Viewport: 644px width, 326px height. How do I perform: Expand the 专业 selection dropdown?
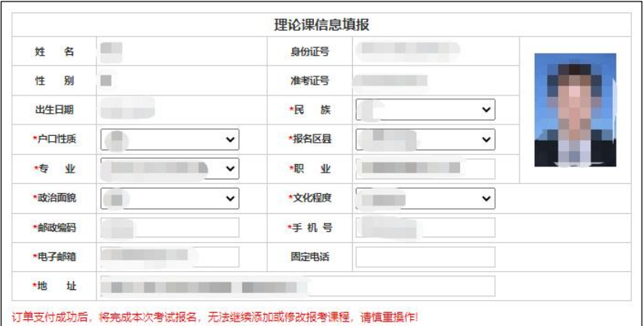tap(170, 169)
